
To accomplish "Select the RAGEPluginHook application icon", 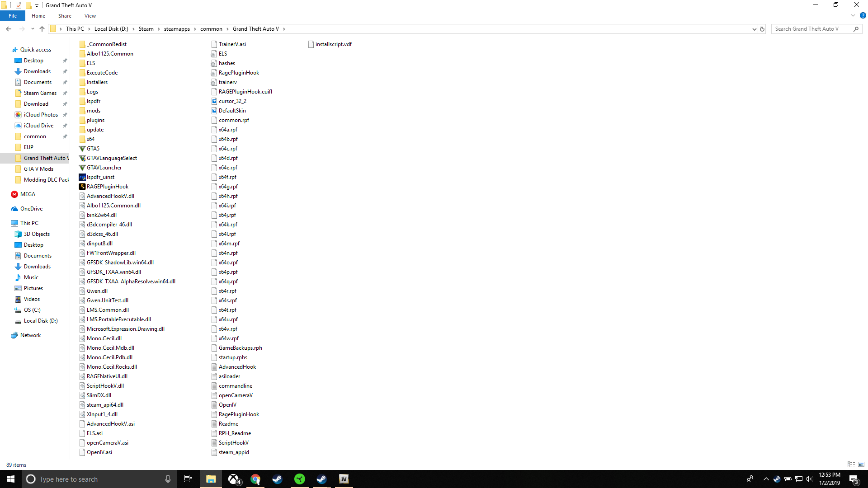I will tap(82, 187).
